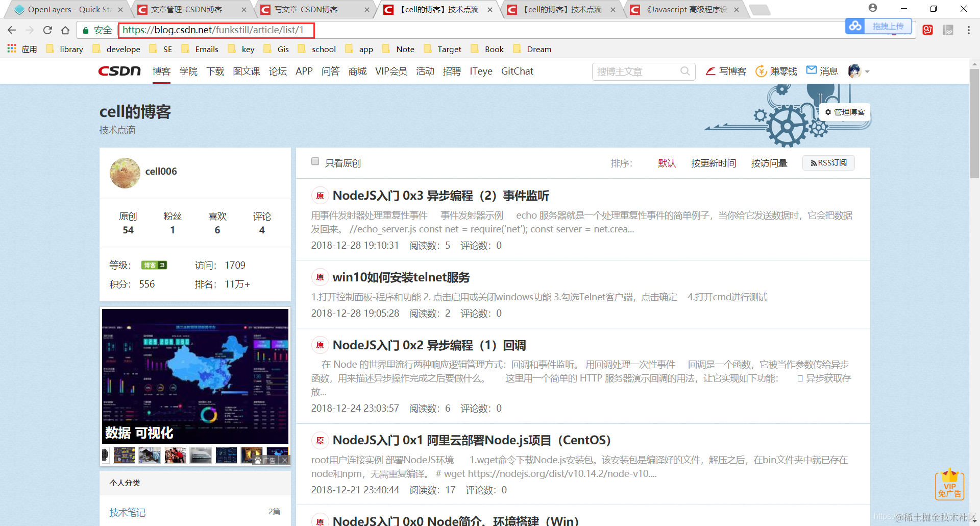Open article NodeJS入门 0x3 异步编程 事件监听
The height and width of the screenshot is (526, 980).
click(x=441, y=196)
